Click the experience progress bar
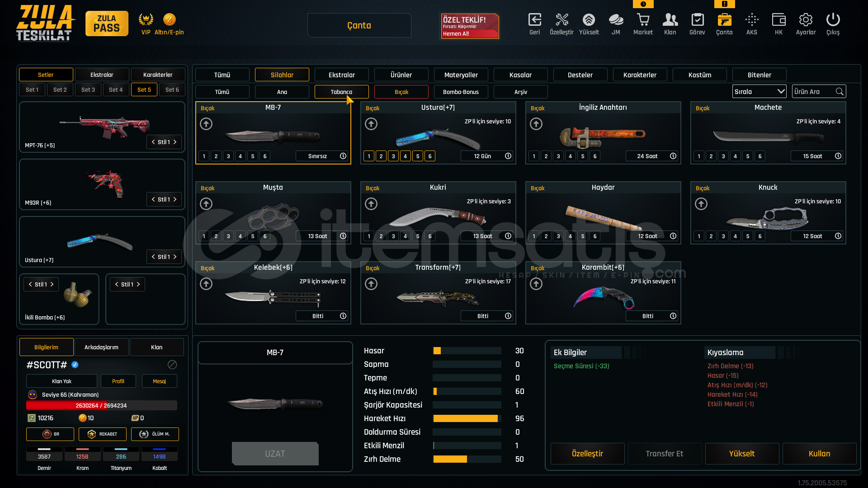The height and width of the screenshot is (488, 868). pos(102,405)
